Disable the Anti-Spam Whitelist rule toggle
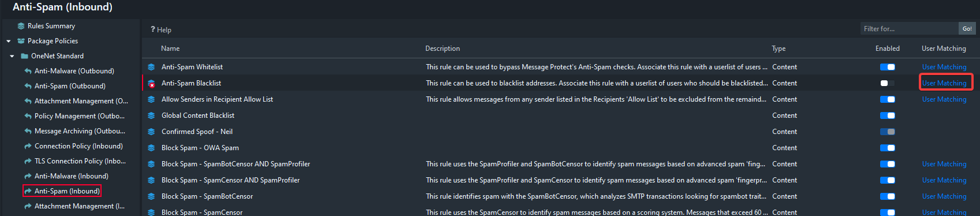This screenshot has width=980, height=216. [887, 67]
